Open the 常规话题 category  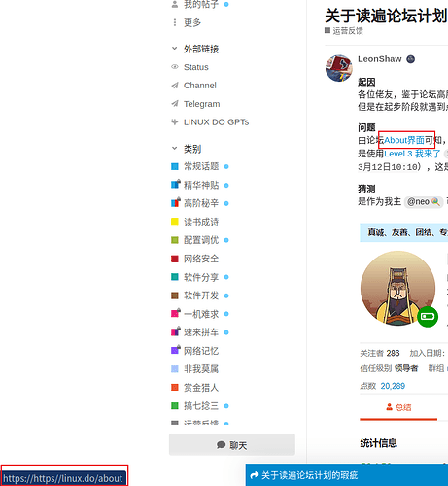tap(201, 166)
